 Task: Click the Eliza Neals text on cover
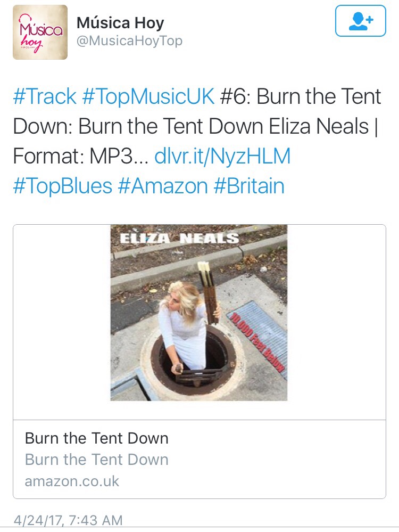[x=180, y=238]
